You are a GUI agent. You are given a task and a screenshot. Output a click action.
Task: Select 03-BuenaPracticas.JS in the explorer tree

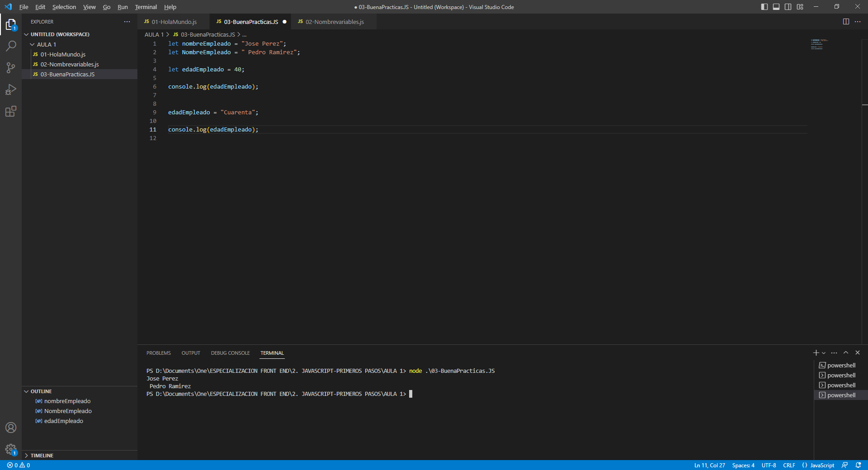(x=67, y=74)
